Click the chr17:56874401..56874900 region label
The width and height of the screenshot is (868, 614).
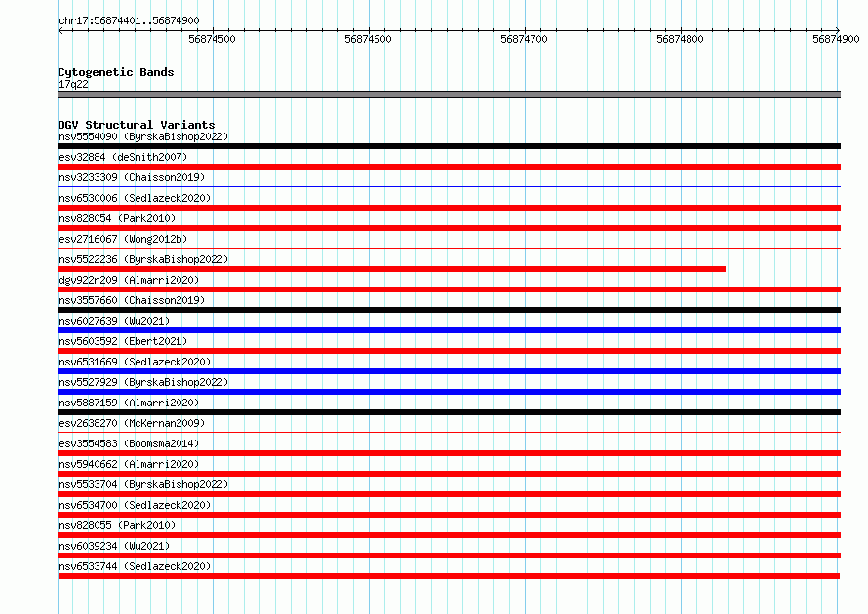(129, 20)
